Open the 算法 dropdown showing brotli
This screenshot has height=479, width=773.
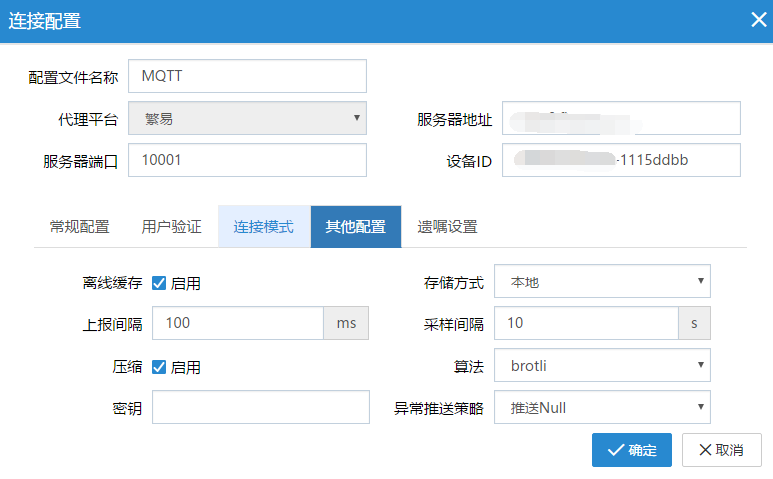tap(602, 366)
